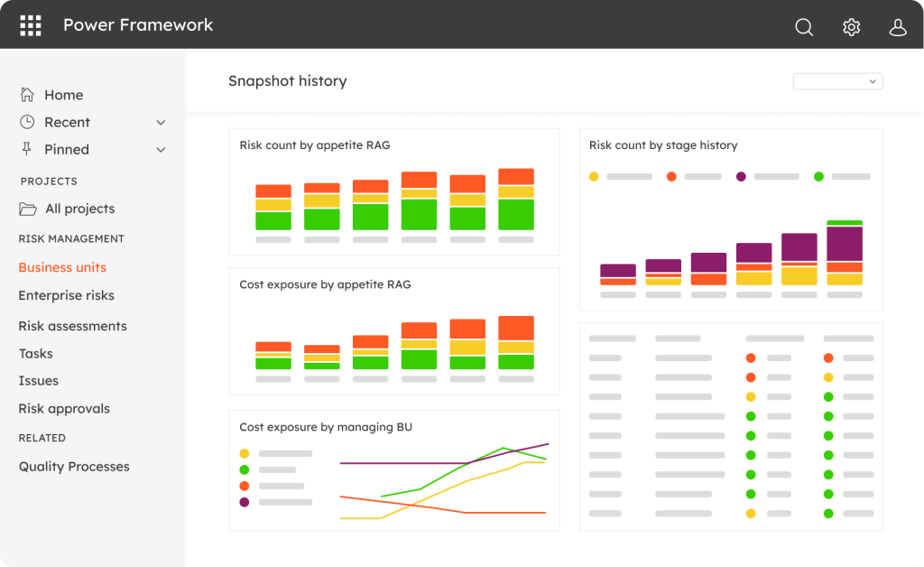Open the user profile icon
The height and width of the screenshot is (567, 924).
click(897, 27)
